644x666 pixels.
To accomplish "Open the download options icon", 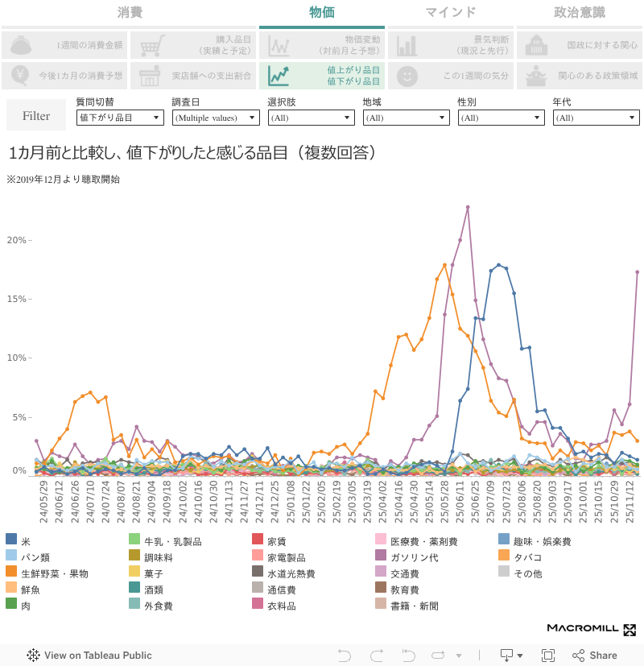I will click(x=510, y=656).
